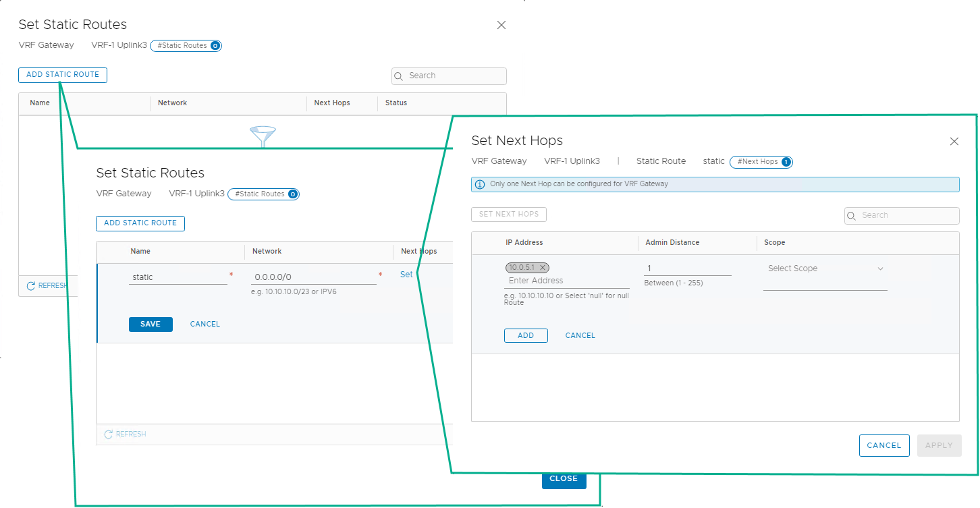Click the refresh icon in Set Static Routes dialog
This screenshot has height=508, width=980.
pyautogui.click(x=107, y=434)
